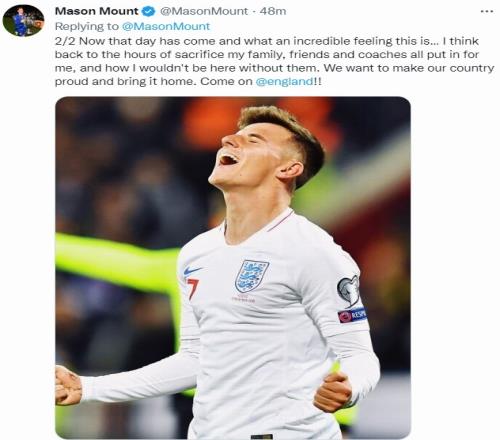Click the blue @MasonMount in Replying to
500x440 pixels.
(x=166, y=26)
